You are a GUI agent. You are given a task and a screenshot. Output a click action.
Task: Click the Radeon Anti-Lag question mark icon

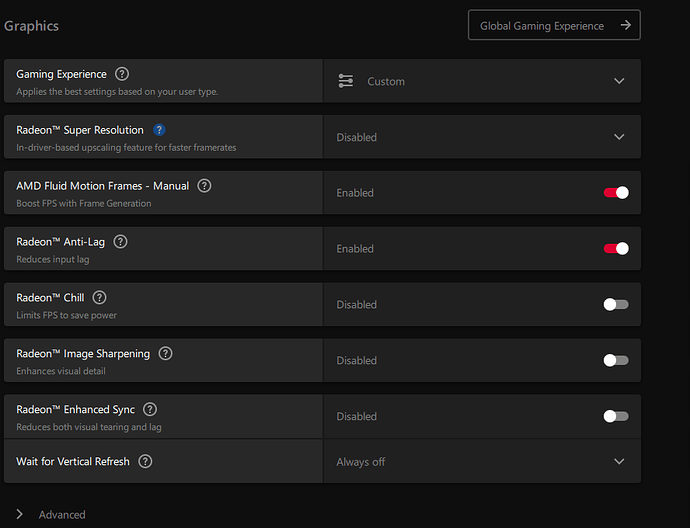(x=120, y=242)
